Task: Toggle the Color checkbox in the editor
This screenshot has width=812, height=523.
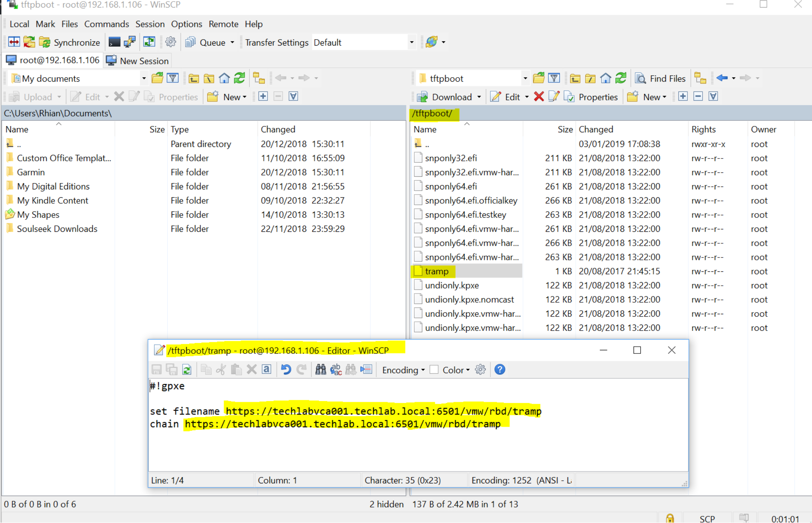Action: pyautogui.click(x=433, y=369)
